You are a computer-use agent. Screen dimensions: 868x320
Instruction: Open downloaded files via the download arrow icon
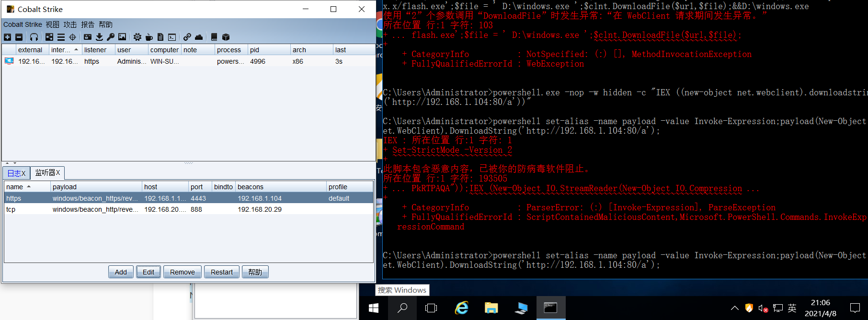[99, 37]
